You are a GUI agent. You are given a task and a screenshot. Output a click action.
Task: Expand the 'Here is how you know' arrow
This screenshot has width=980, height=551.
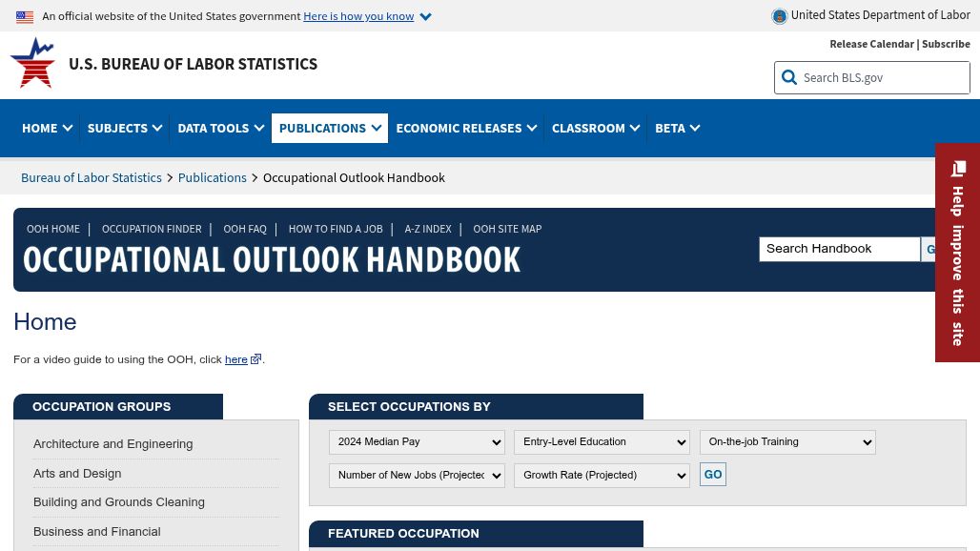tap(425, 16)
